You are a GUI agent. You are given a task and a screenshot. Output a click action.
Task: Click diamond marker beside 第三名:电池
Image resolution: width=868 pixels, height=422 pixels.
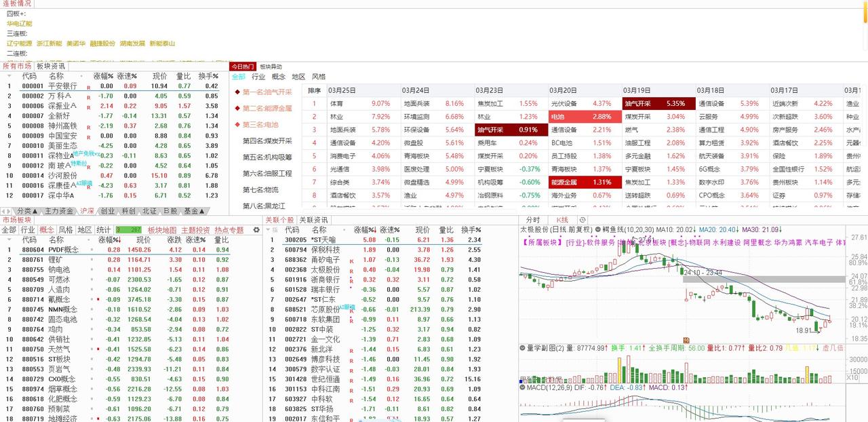(237, 125)
